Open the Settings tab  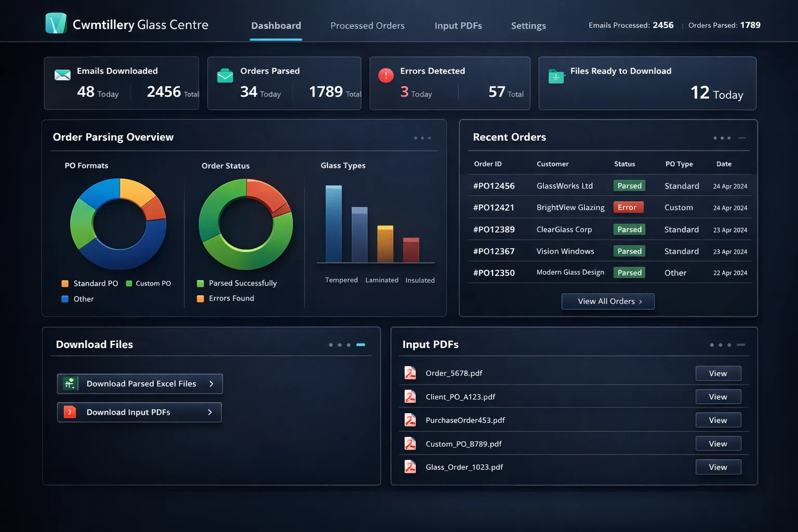[x=528, y=25]
